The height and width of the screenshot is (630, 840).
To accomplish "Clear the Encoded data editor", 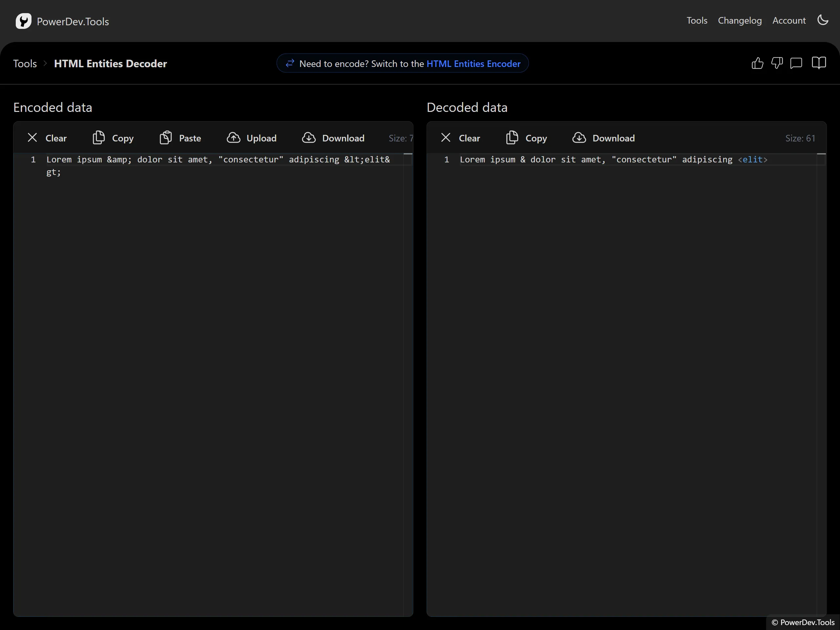I will point(47,138).
